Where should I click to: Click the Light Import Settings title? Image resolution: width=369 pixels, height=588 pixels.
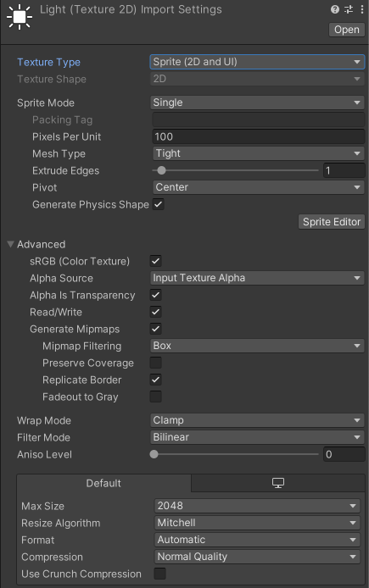click(x=131, y=10)
